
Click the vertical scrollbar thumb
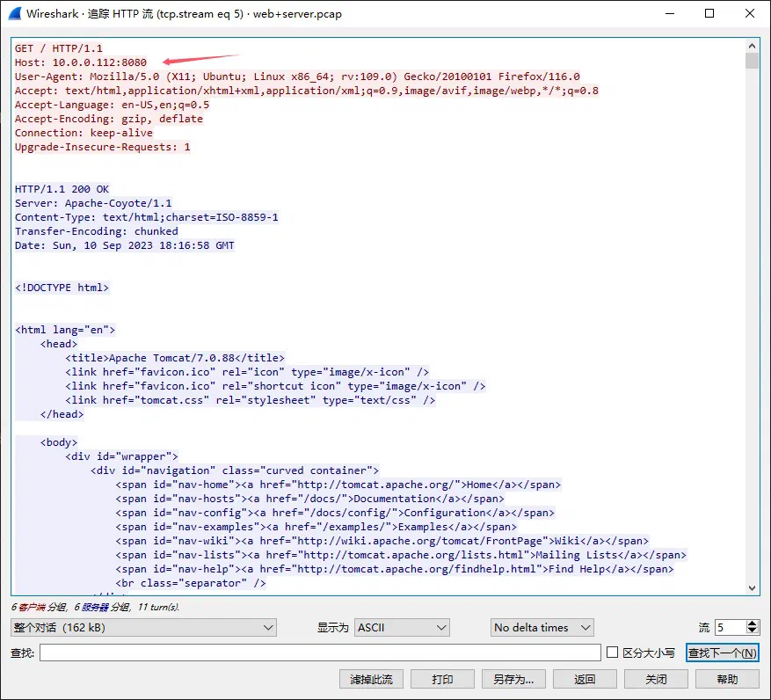pyautogui.click(x=752, y=61)
